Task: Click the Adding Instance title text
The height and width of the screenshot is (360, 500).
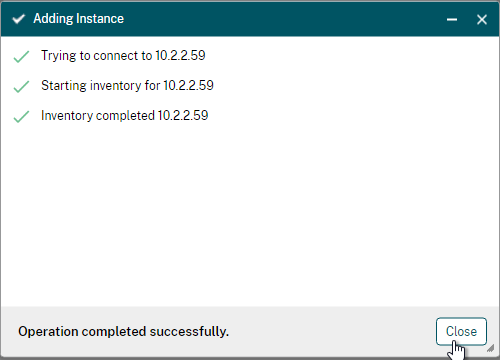Action: (78, 19)
